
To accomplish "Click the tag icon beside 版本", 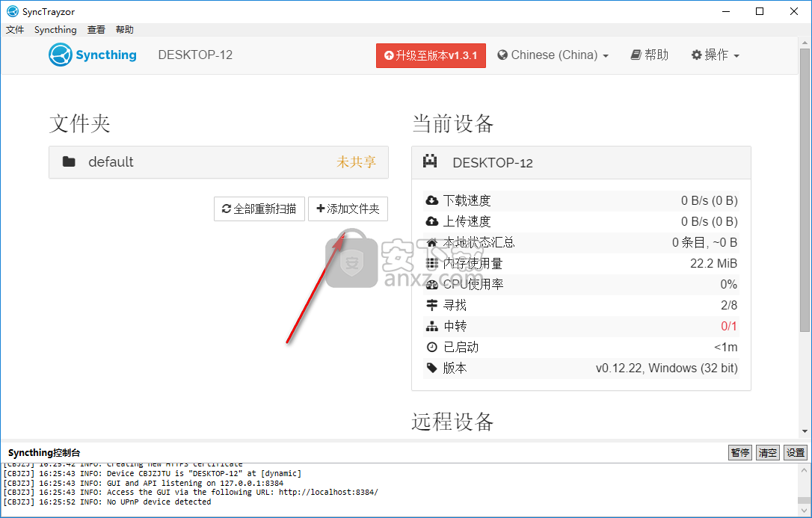I will [432, 368].
